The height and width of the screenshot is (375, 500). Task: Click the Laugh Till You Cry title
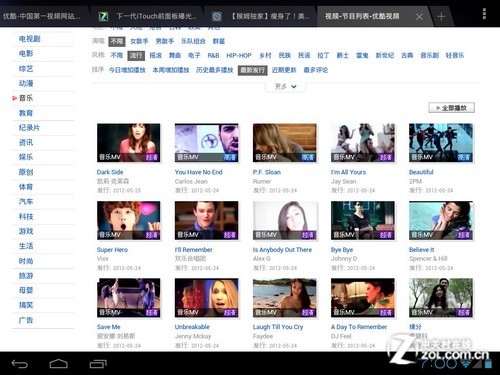tap(278, 327)
